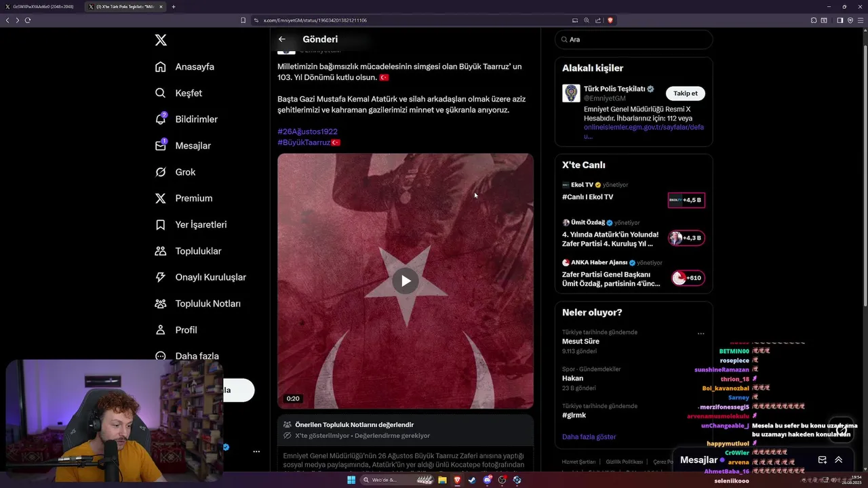This screenshot has width=868, height=488.
Task: Click the address bar URL
Action: (x=315, y=20)
